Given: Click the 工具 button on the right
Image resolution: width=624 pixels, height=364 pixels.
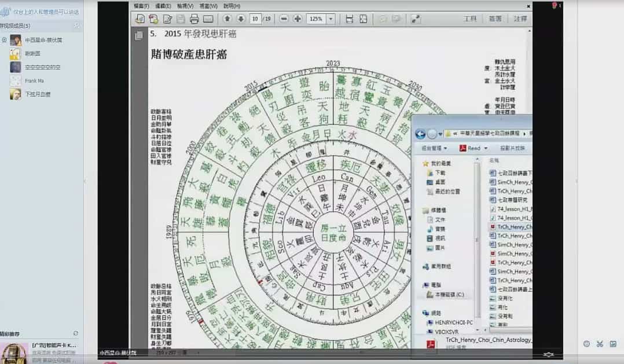Looking at the screenshot, I should pos(469,19).
